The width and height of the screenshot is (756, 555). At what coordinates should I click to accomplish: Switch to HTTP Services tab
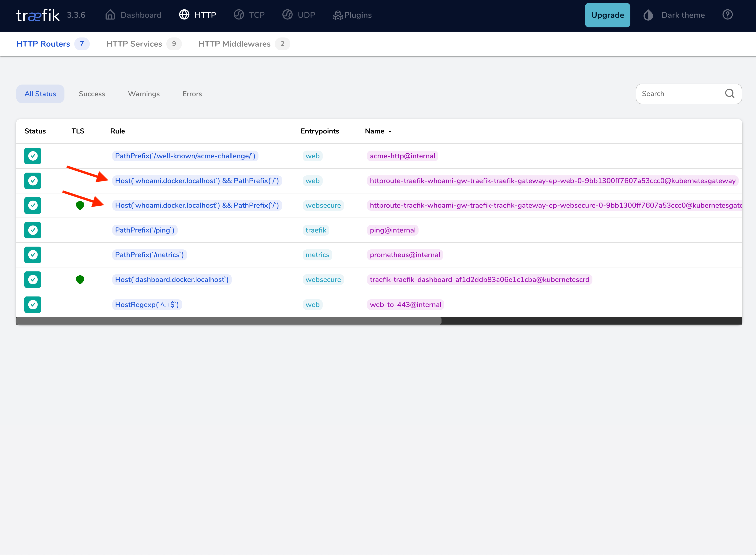pyautogui.click(x=134, y=44)
